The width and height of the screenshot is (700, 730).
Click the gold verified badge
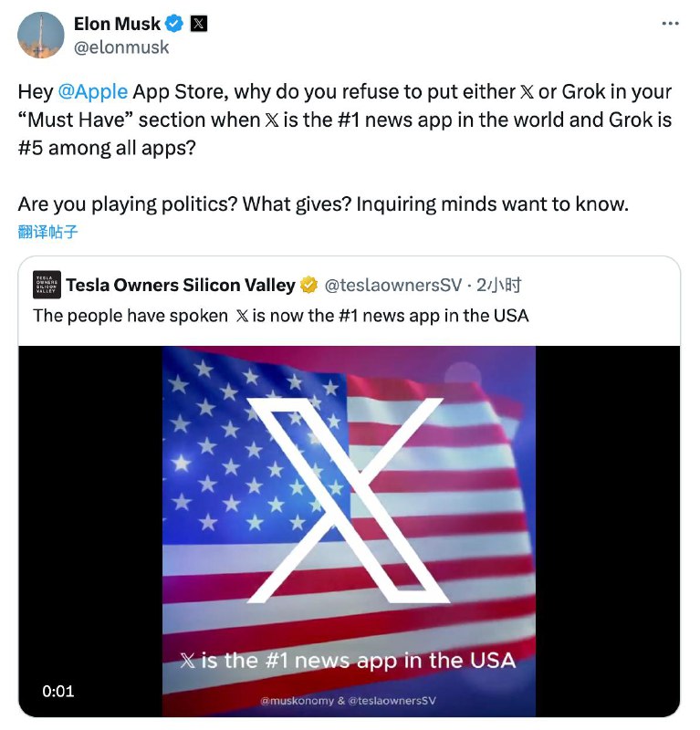[309, 286]
